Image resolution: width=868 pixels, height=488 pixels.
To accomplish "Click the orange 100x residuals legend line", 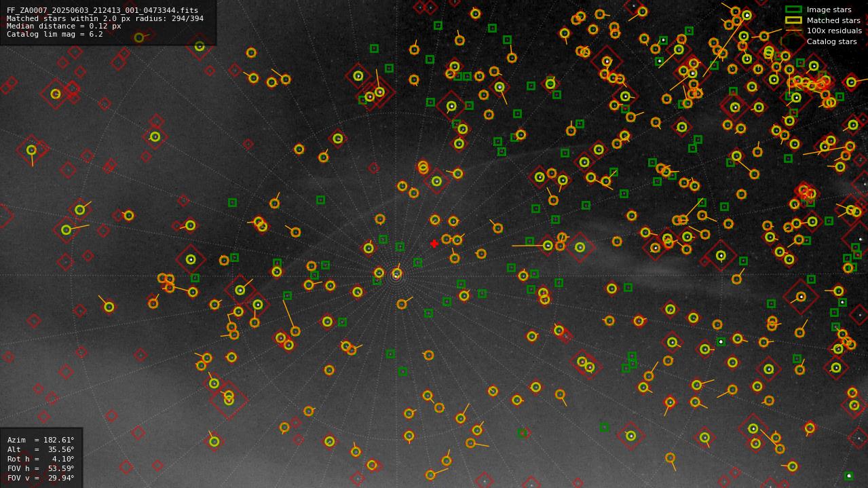I will click(x=793, y=31).
